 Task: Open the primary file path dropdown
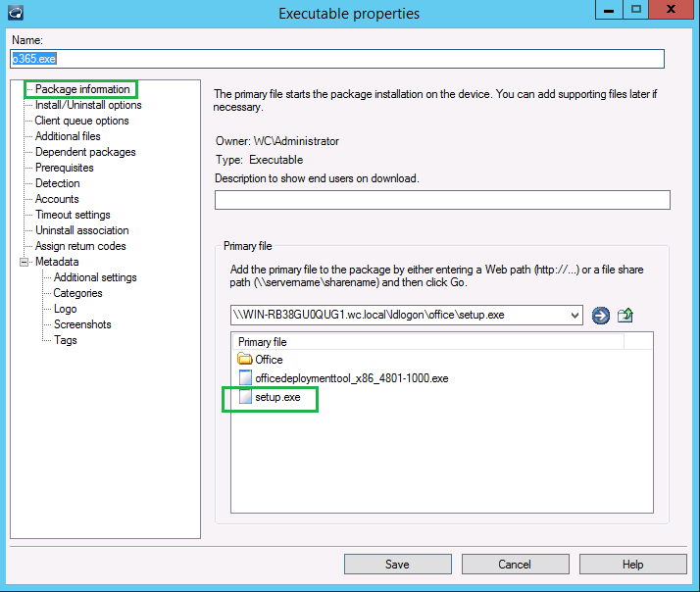tap(574, 315)
